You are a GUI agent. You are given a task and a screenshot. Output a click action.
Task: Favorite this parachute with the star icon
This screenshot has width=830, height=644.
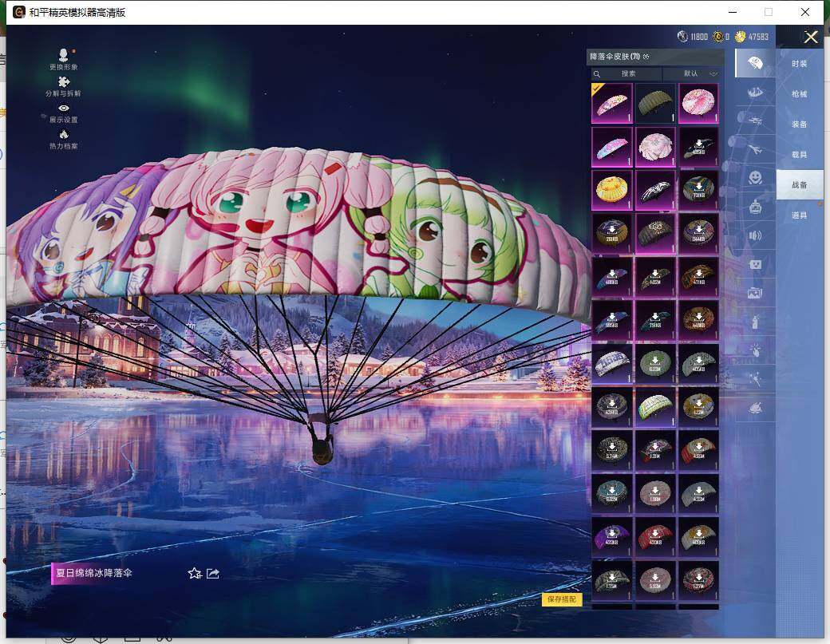coord(195,573)
